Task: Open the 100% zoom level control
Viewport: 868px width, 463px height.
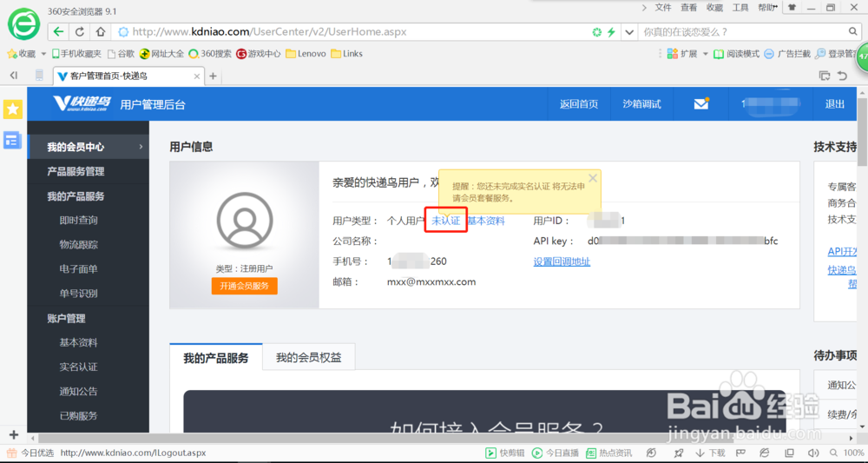Action: [x=846, y=453]
